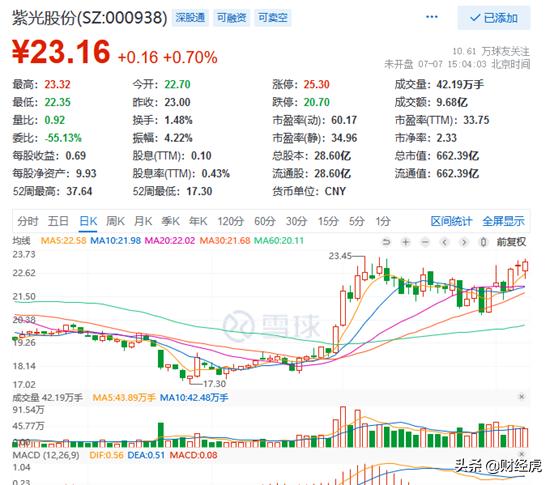
Task: Select the 周K chart tab
Action: (x=116, y=221)
